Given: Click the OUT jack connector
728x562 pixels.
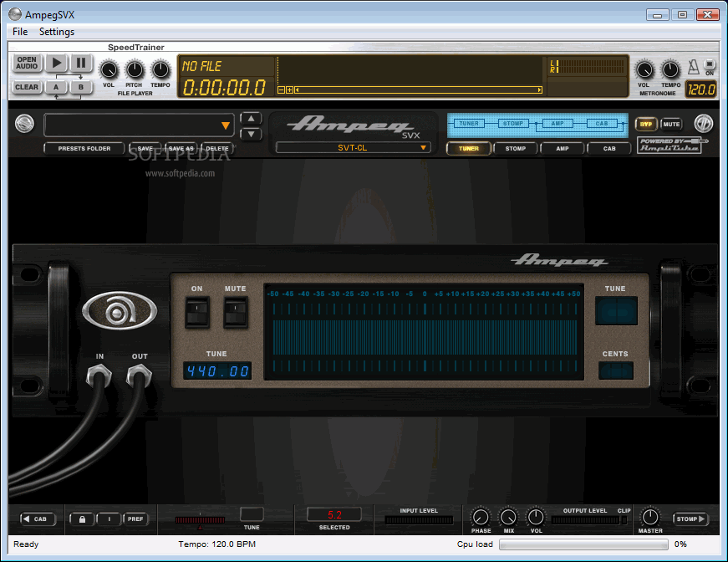Looking at the screenshot, I should click(140, 375).
